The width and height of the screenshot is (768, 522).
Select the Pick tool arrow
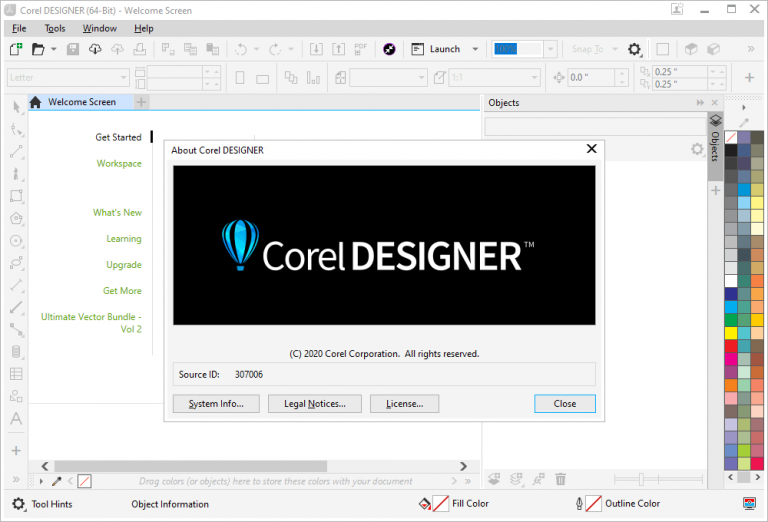click(16, 107)
